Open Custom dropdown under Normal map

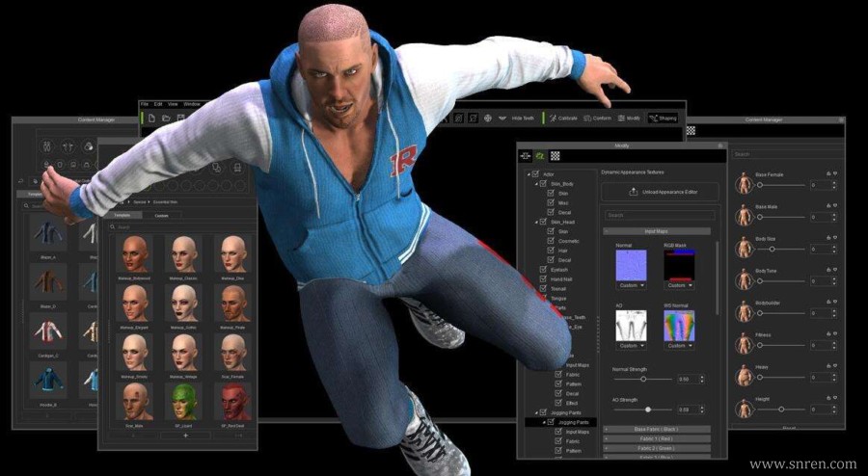tap(631, 286)
